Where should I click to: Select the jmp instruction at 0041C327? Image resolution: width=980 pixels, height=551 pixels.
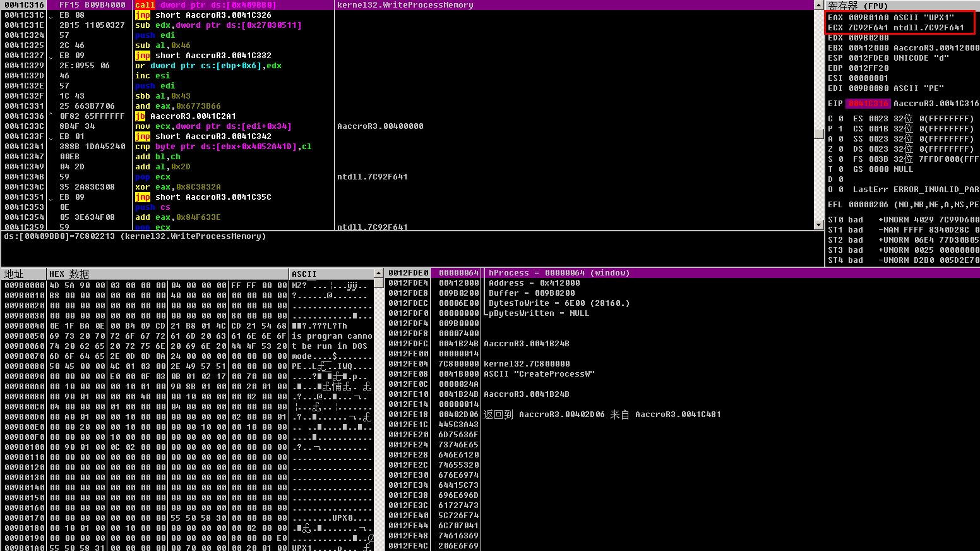coord(407,56)
